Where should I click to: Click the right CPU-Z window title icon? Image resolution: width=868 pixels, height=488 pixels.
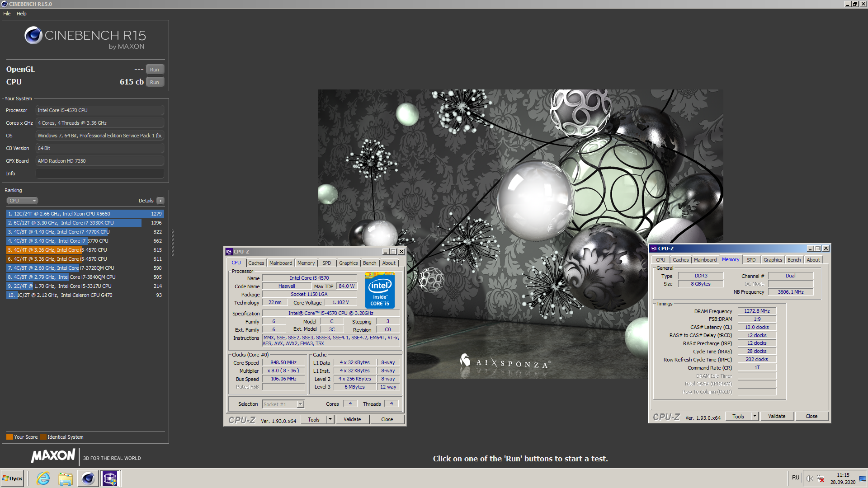[x=654, y=249]
